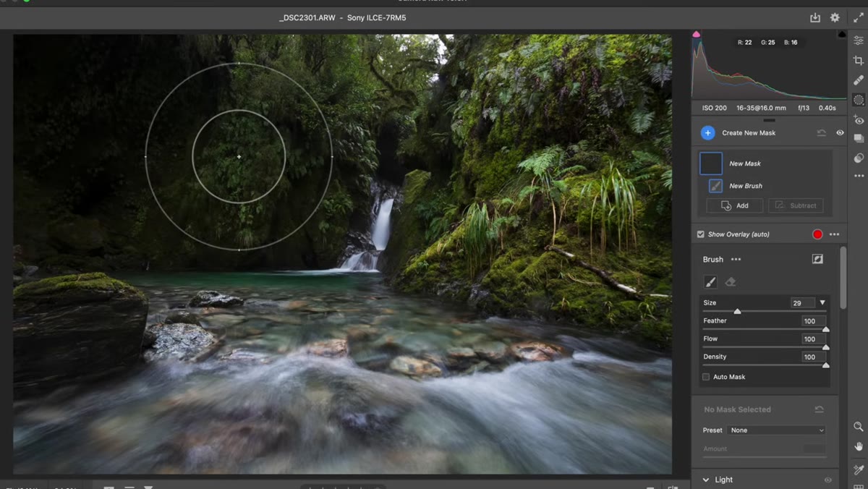Open the Snapshots panel icon
Image resolution: width=868 pixels, height=489 pixels.
pos(859,138)
